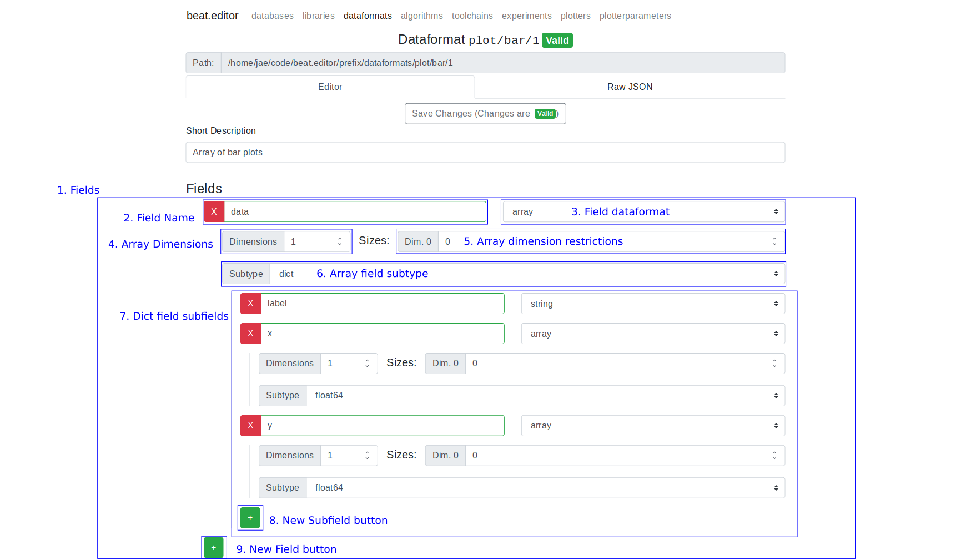971x560 pixels.
Task: Delete the 'data' field with red X
Action: pos(214,211)
